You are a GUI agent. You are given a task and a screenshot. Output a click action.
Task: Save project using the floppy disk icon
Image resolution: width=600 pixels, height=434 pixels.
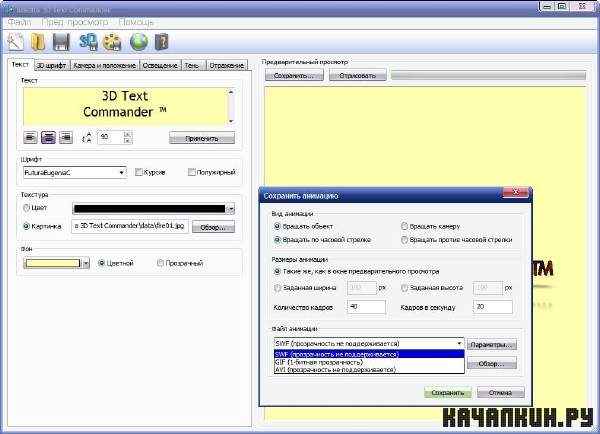coord(61,42)
